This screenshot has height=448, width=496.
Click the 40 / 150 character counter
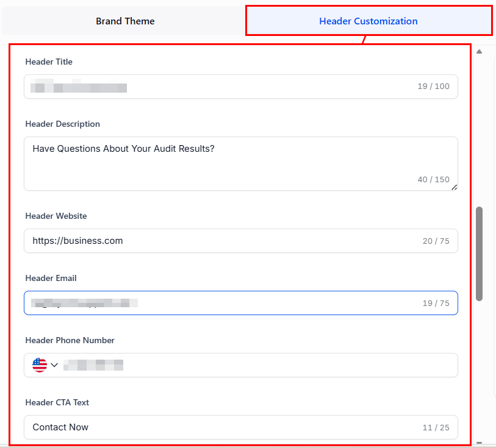(433, 179)
